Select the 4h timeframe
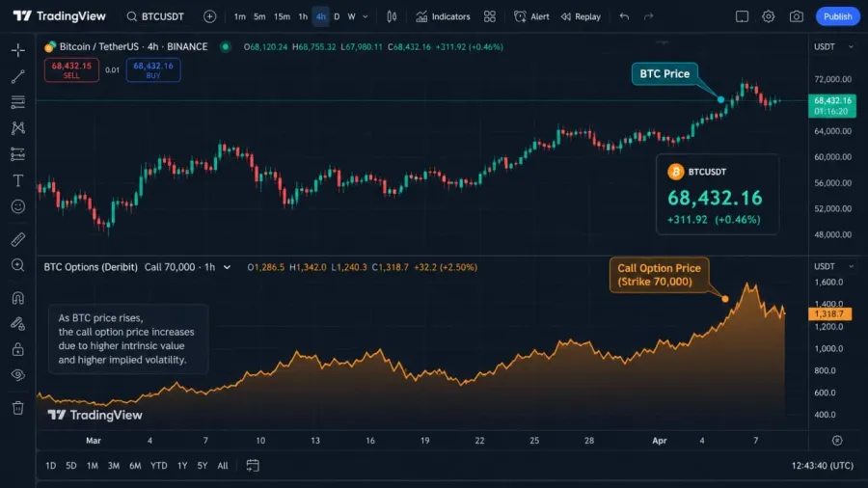The width and height of the screenshot is (868, 488). tap(320, 16)
